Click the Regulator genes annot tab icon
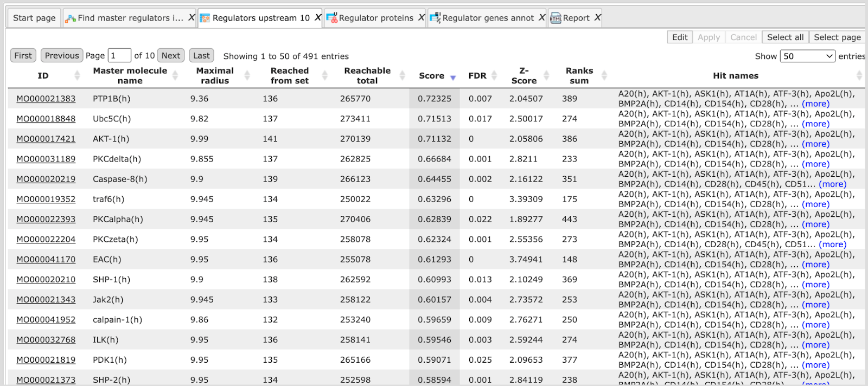 435,18
